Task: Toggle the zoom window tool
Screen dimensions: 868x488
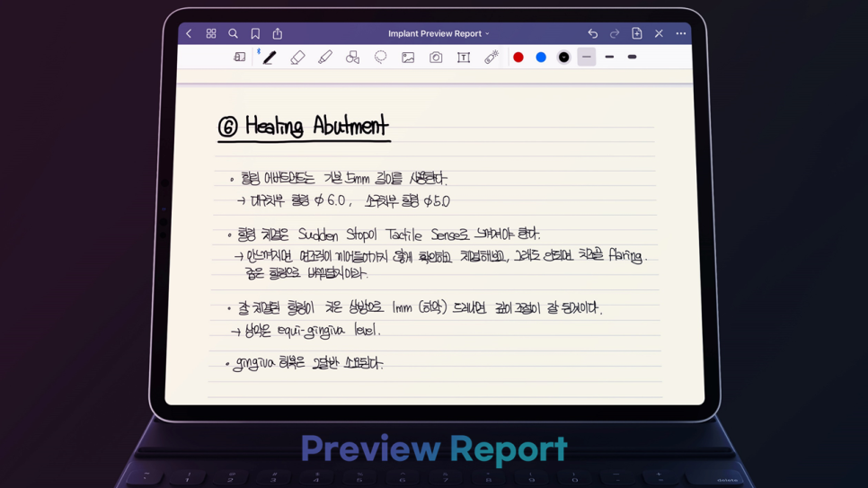Action: [x=240, y=58]
